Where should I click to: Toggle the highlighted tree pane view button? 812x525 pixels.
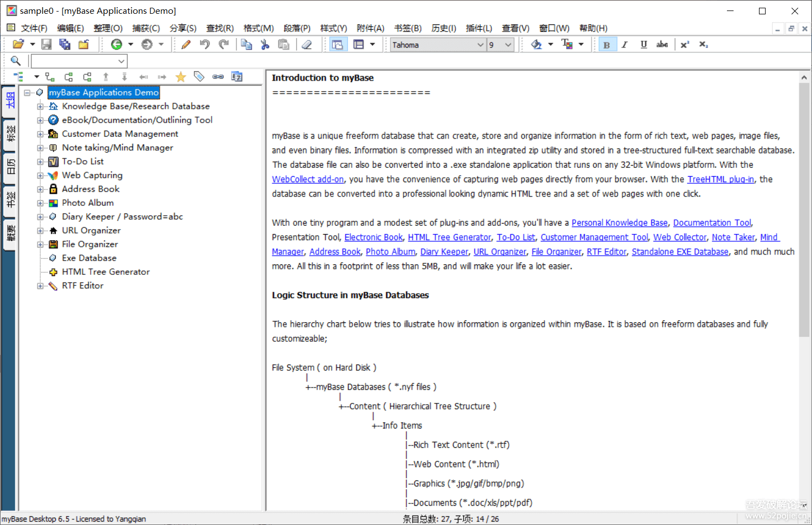(338, 45)
